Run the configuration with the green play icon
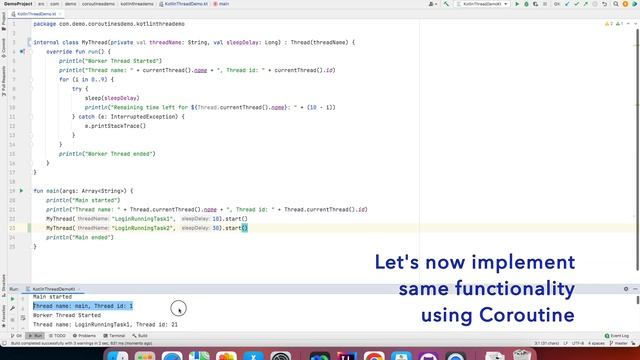 pyautogui.click(x=517, y=4)
